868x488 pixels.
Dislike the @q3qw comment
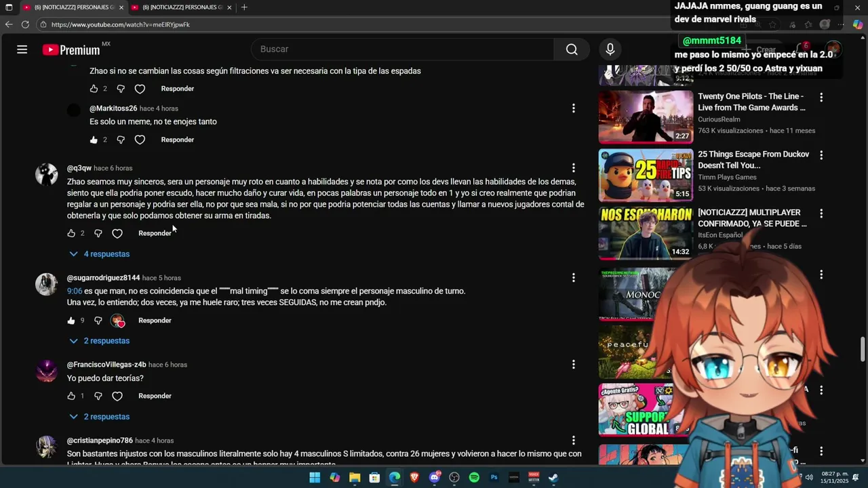pos(98,233)
